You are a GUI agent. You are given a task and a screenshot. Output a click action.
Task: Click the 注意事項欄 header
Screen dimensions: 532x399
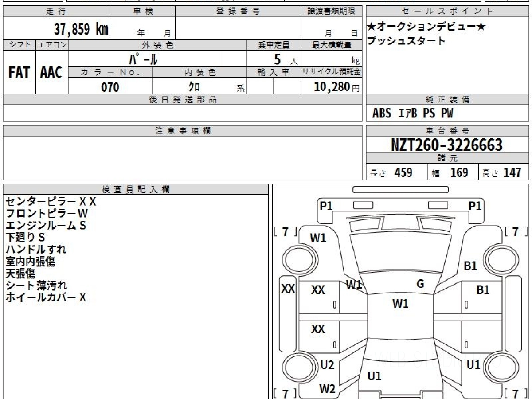[x=183, y=131]
